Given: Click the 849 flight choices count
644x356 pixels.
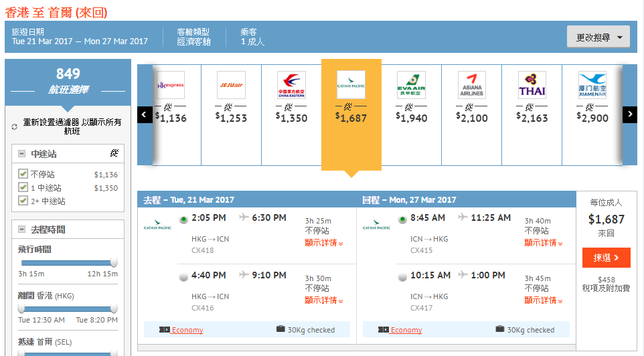Looking at the screenshot, I should (x=68, y=74).
